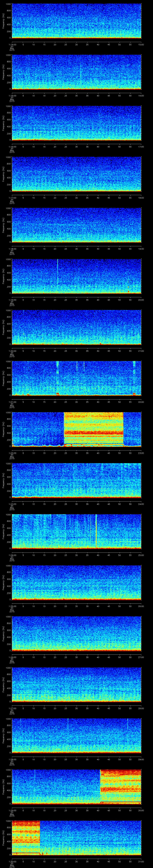The height and width of the screenshot is (868, 153).
Task: Click the '1:29:00' start time label
Action: (x=12, y=810)
